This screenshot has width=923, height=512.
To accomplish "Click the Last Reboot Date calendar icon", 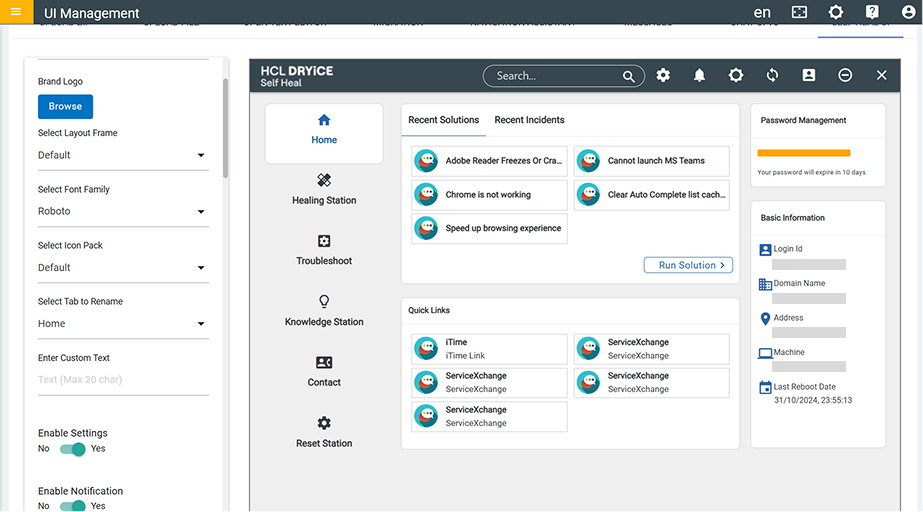I will point(765,388).
